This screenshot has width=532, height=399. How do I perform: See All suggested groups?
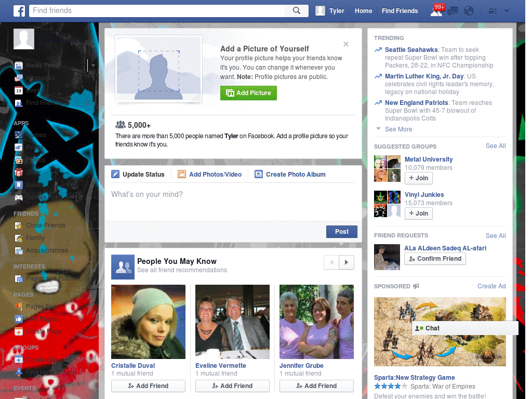pos(495,146)
